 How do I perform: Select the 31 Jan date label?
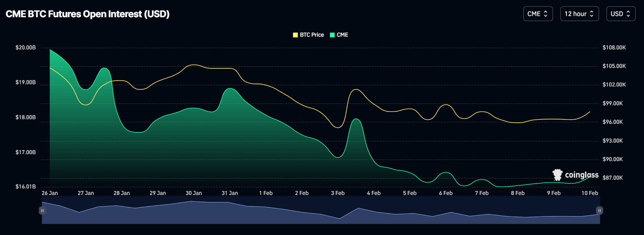pyautogui.click(x=230, y=193)
